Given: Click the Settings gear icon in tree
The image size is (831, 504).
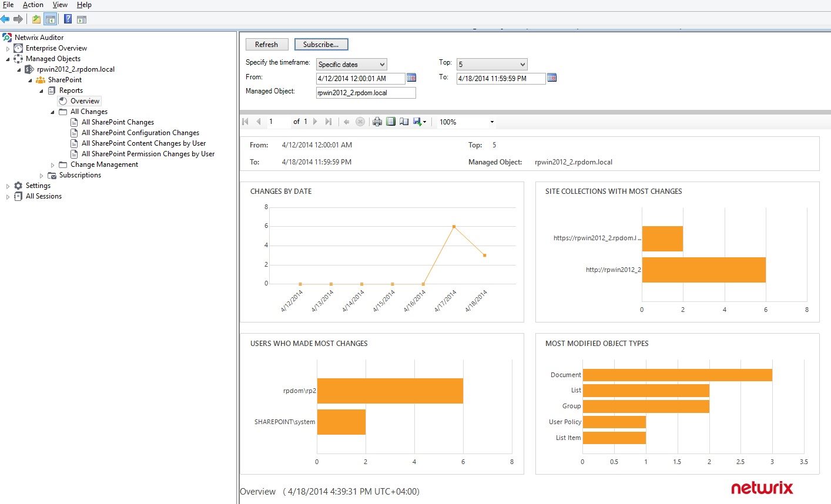Looking at the screenshot, I should tap(18, 186).
